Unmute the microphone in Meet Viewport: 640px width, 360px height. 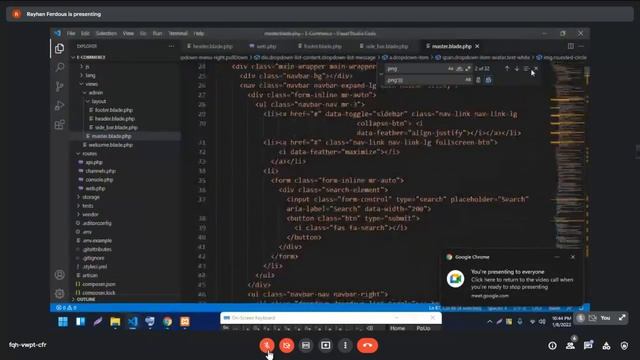tap(267, 345)
